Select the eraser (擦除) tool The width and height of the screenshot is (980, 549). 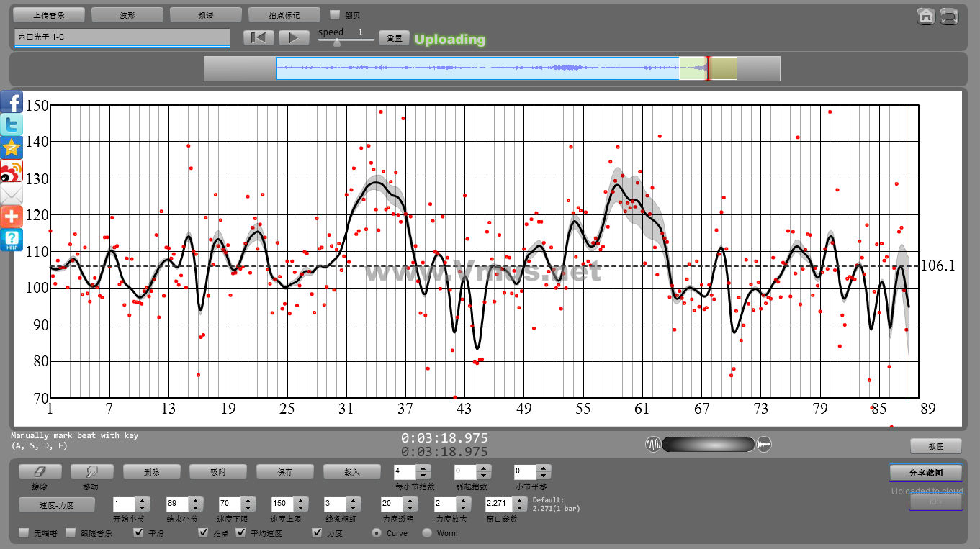[x=40, y=471]
